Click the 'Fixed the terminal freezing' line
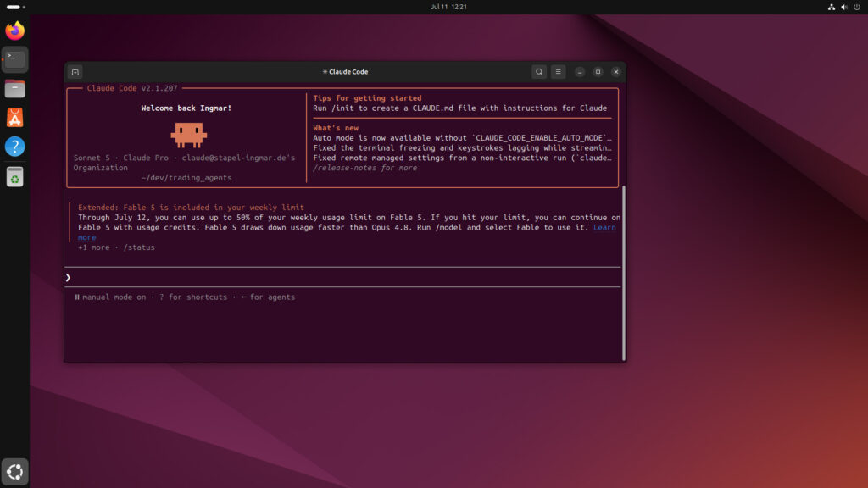 [462, 148]
